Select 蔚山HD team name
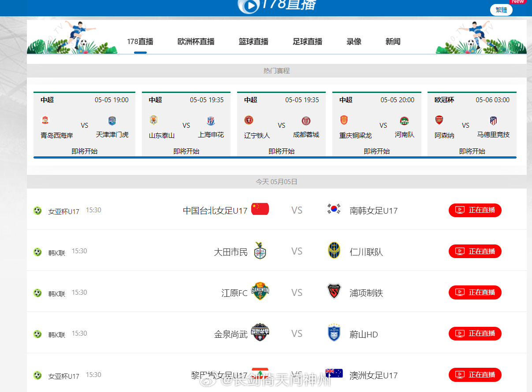This screenshot has width=532, height=392. pyautogui.click(x=364, y=334)
